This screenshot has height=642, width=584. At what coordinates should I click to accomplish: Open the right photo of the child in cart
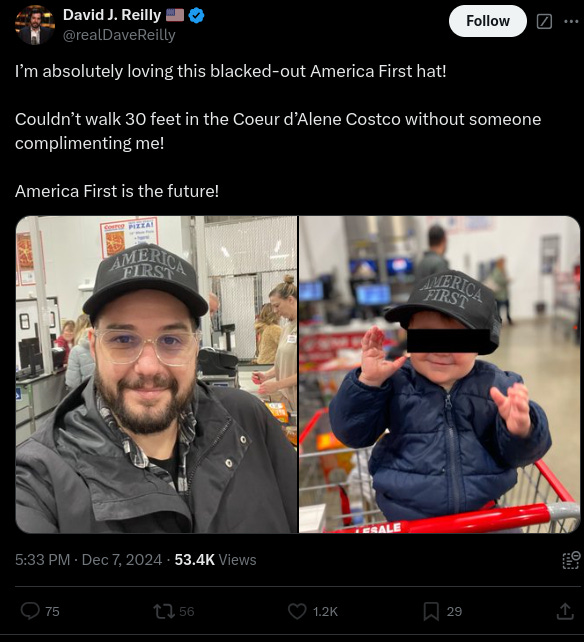[x=439, y=374]
